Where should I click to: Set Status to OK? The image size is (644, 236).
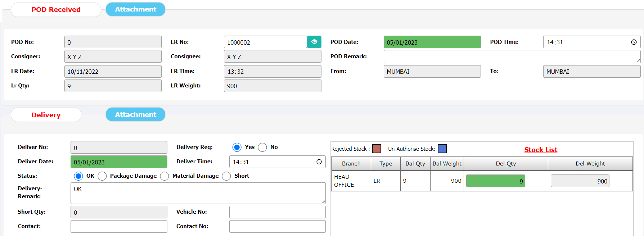(x=78, y=176)
